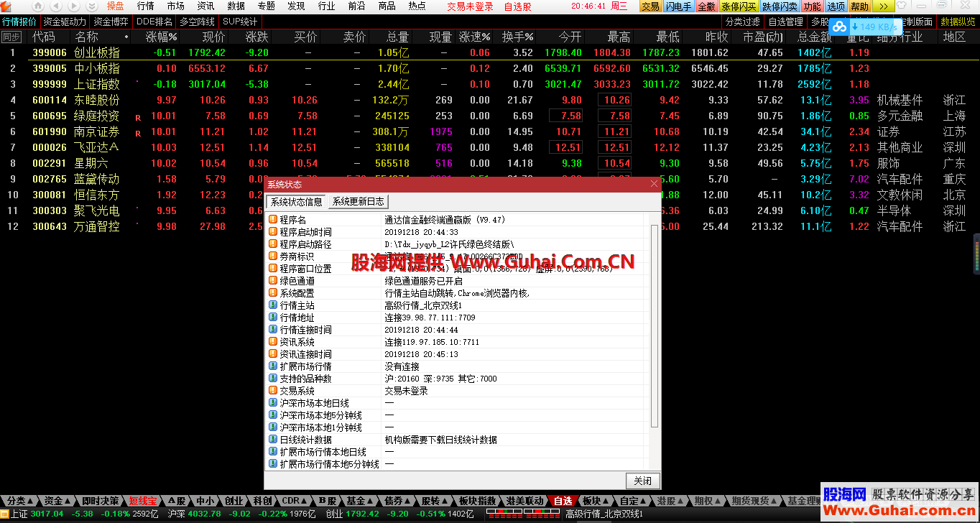The height and width of the screenshot is (523, 980).
Task: Expand the CDR bottom tab menu
Action: 295,501
